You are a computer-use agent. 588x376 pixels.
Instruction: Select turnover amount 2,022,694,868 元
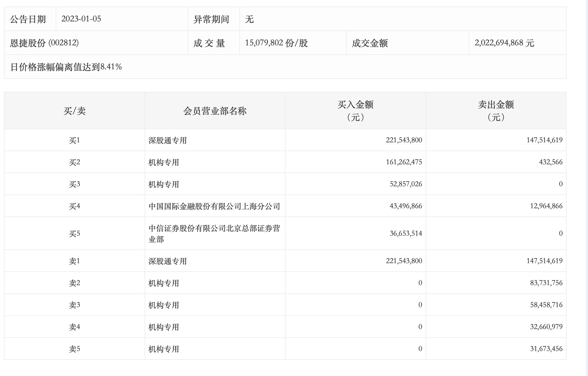pos(504,43)
